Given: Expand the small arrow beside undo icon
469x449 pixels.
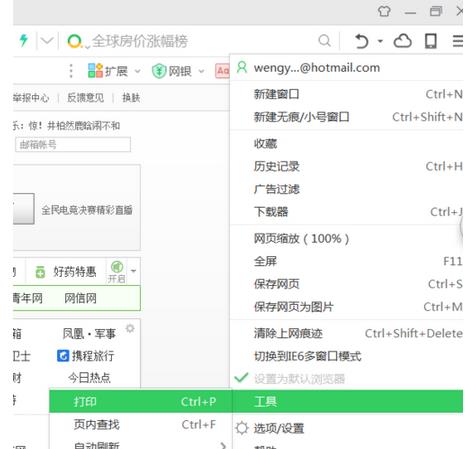Looking at the screenshot, I should click(380, 41).
